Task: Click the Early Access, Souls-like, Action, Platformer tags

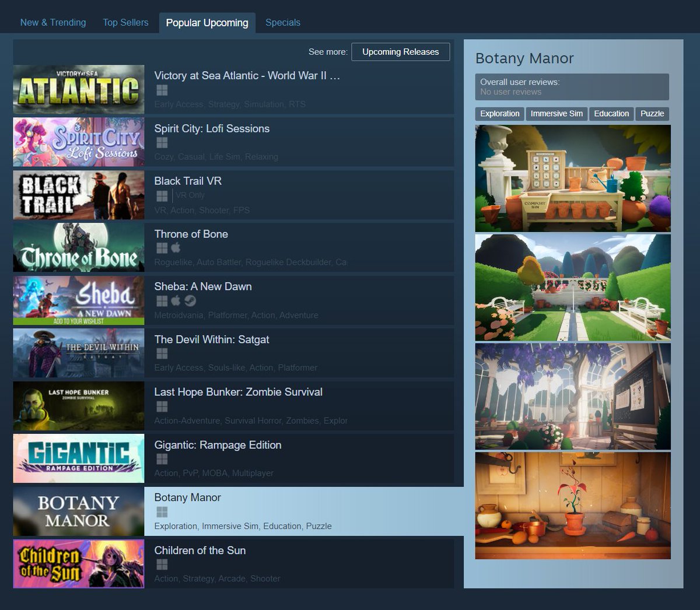Action: (x=236, y=368)
